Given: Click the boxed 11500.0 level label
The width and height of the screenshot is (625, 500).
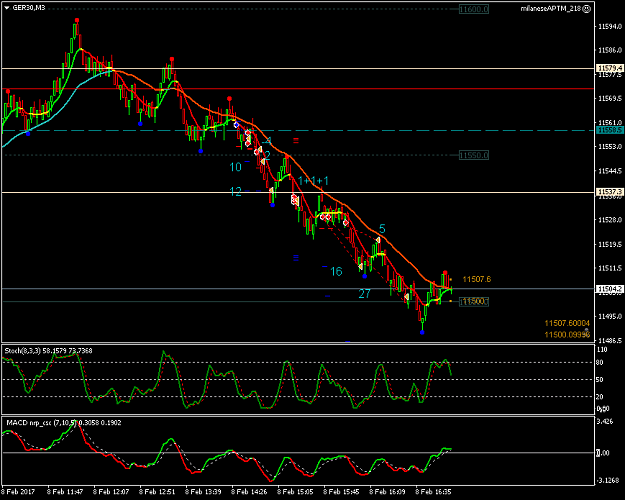Looking at the screenshot, I should [x=474, y=302].
